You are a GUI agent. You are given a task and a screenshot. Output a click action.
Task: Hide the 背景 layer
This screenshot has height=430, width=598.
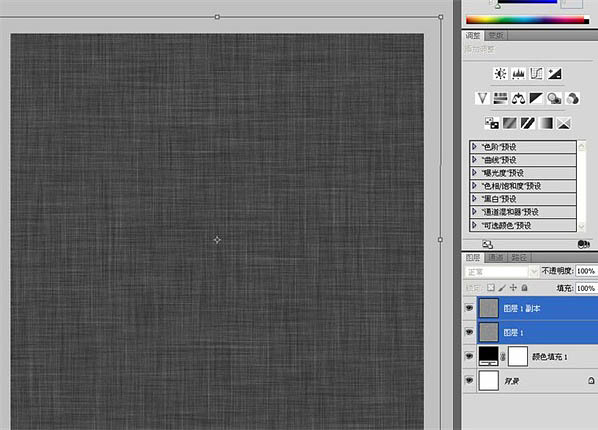[x=469, y=380]
